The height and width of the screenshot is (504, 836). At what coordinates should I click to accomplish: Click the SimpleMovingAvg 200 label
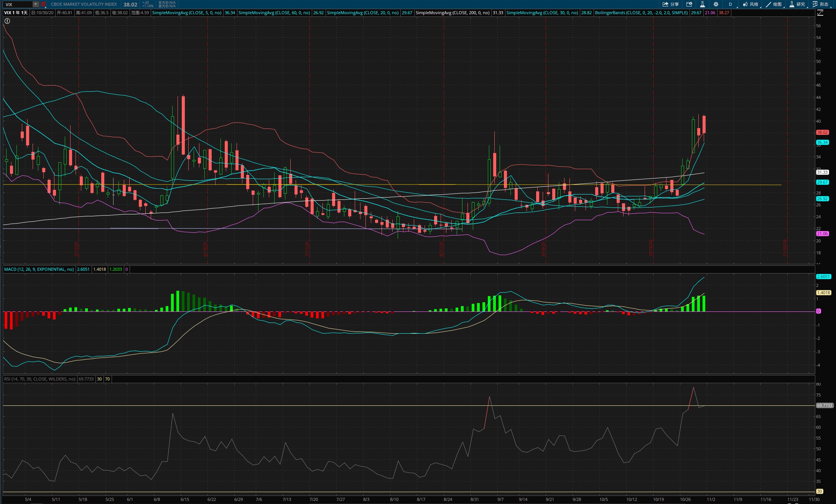click(x=452, y=13)
